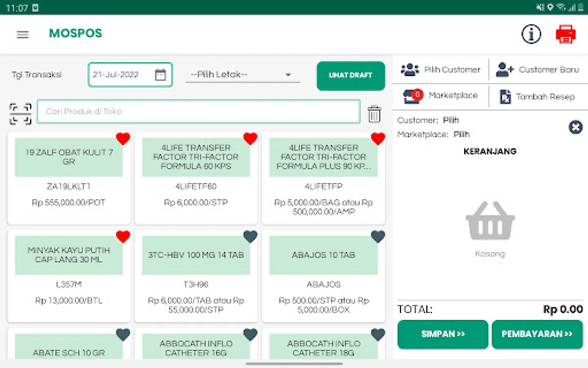Favorite ABATE SCH 10 GR heart
The height and width of the screenshot is (368, 588).
123,335
